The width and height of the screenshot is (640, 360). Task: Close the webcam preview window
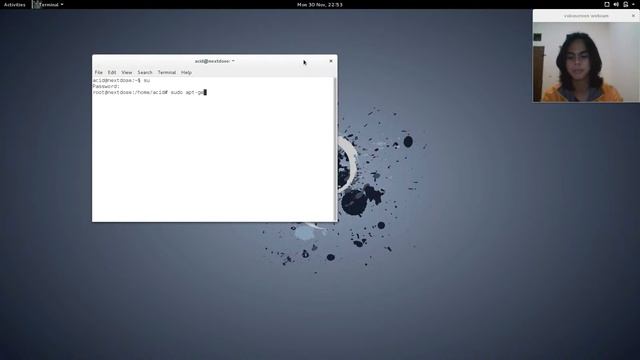pyautogui.click(x=633, y=16)
